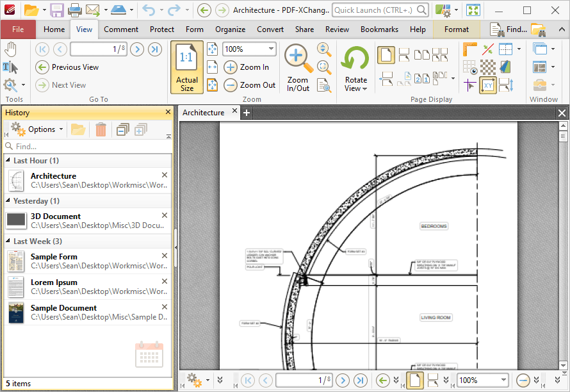Toggle the transparency grid icon
Viewport: 570px width, 392px height.
488,68
